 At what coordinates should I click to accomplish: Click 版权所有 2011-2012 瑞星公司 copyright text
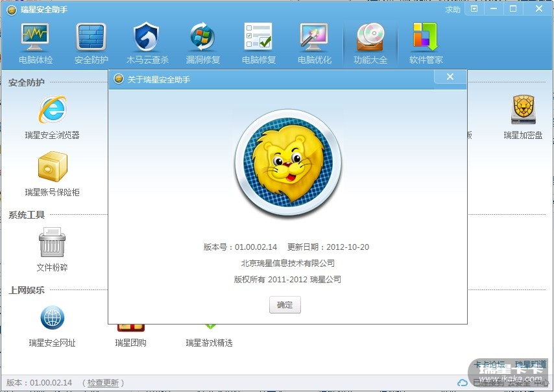pos(287,279)
